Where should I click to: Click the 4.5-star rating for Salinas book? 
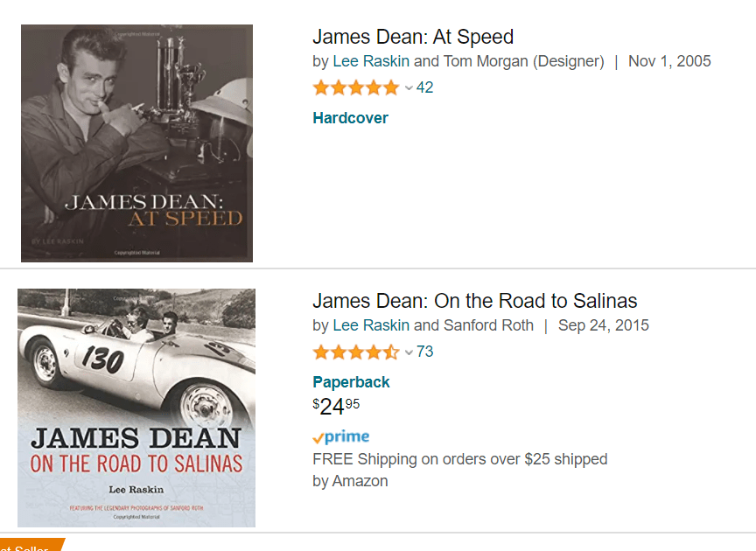coord(355,352)
